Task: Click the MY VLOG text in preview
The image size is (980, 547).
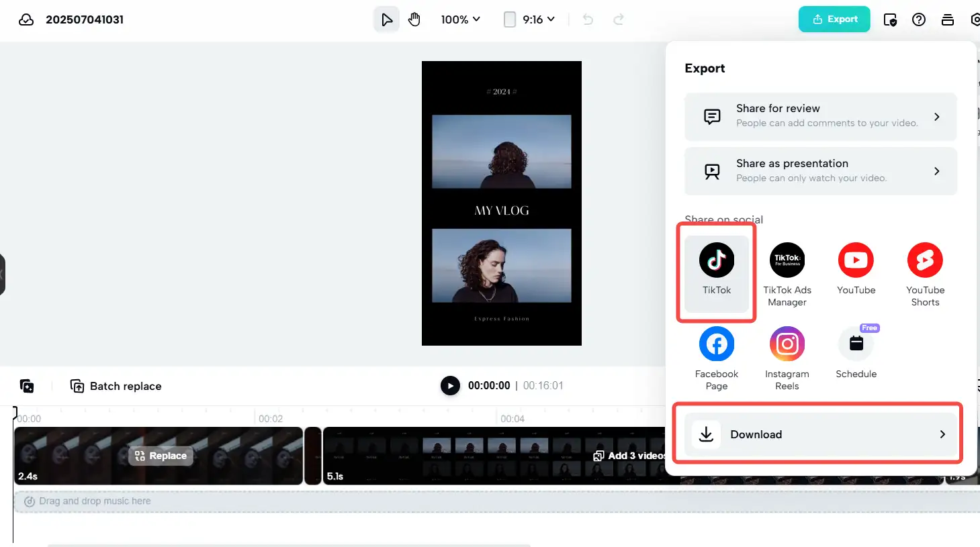Action: (502, 210)
